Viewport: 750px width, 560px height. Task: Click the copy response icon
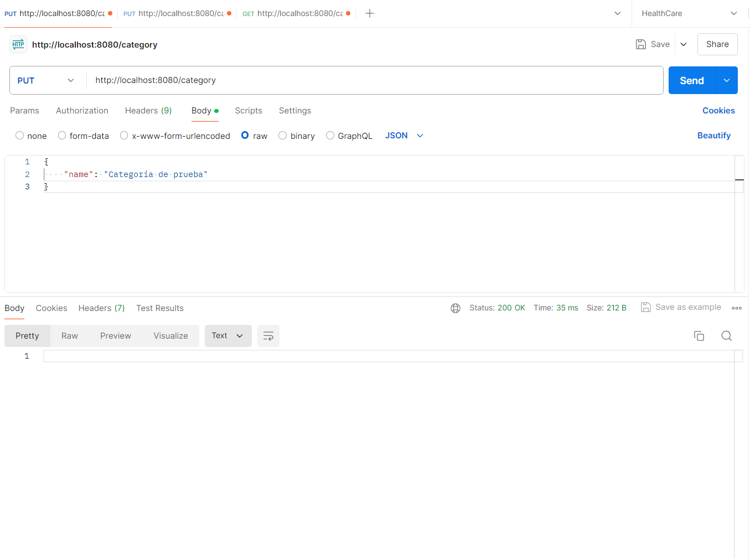pyautogui.click(x=699, y=336)
